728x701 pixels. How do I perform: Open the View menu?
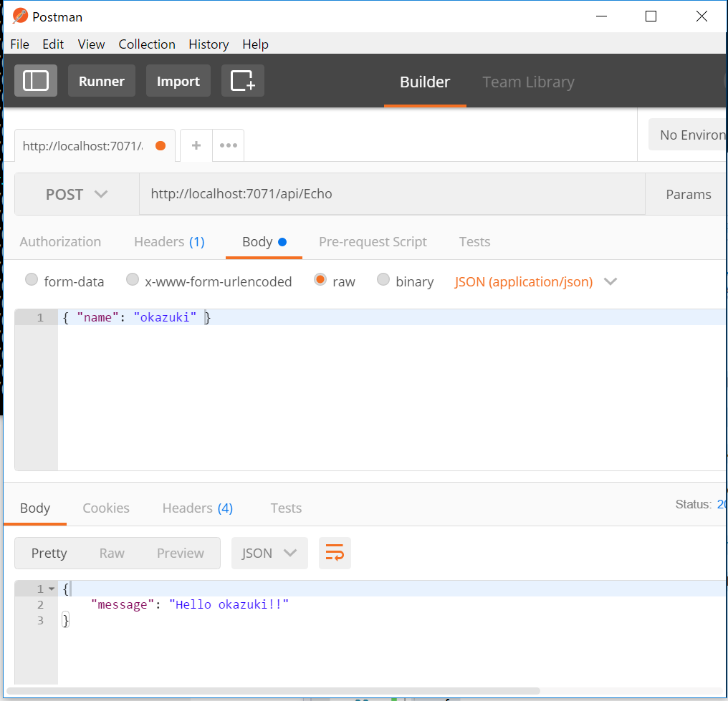pyautogui.click(x=91, y=44)
